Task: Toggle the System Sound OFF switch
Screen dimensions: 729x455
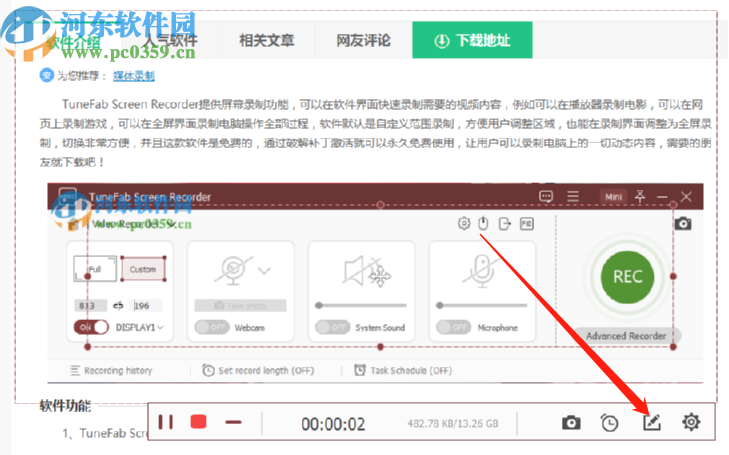Action: (x=333, y=327)
